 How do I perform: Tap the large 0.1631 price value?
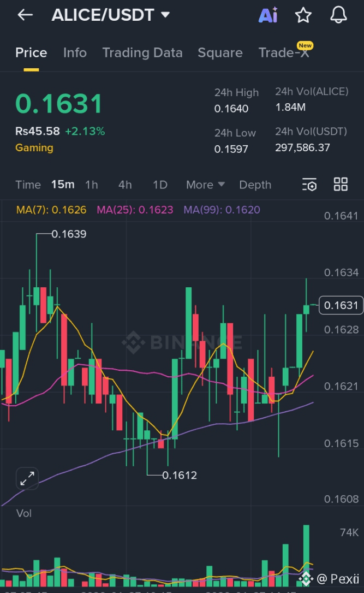coord(58,104)
